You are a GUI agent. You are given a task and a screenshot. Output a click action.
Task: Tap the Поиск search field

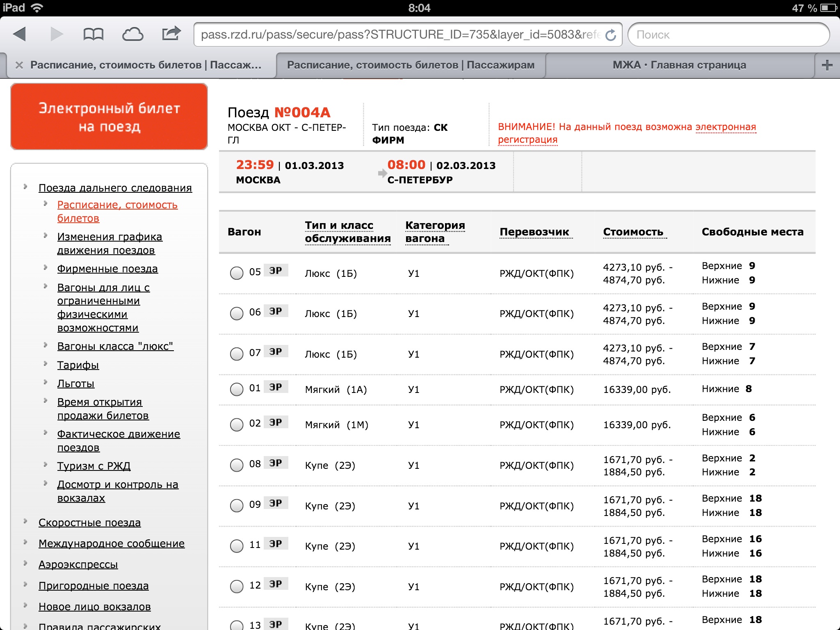point(728,35)
